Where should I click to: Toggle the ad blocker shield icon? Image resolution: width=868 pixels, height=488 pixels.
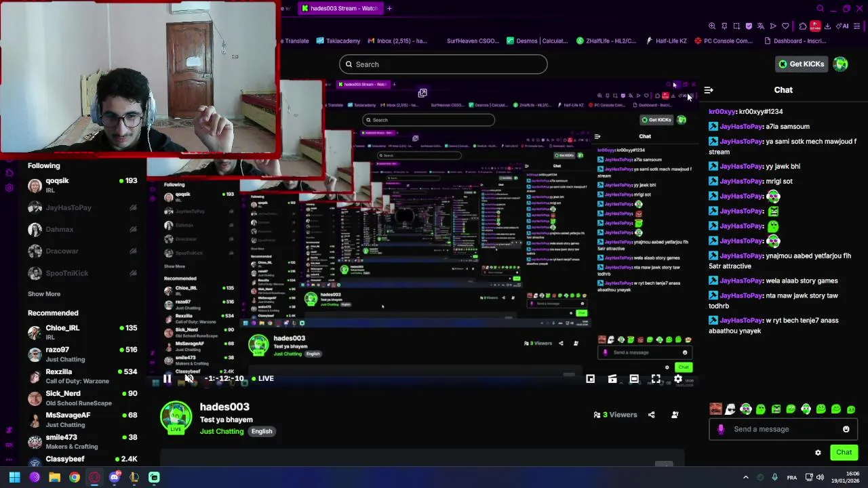tap(749, 26)
